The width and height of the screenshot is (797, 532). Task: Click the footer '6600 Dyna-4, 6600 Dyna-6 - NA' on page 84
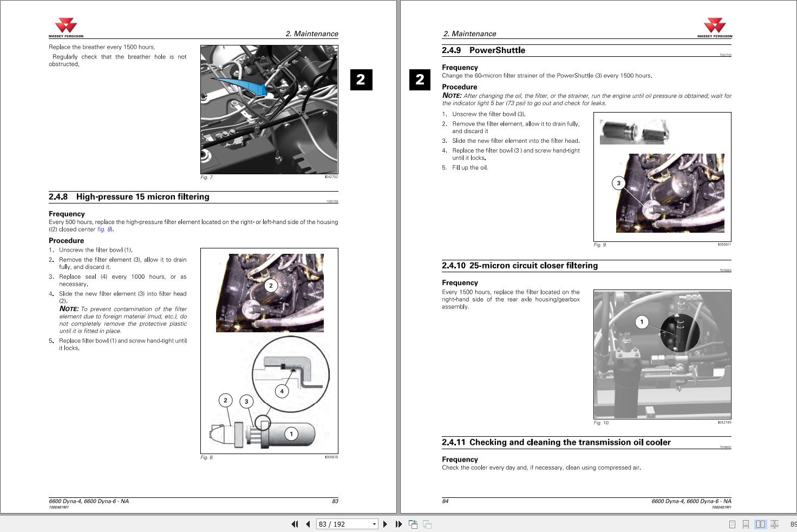(x=691, y=501)
